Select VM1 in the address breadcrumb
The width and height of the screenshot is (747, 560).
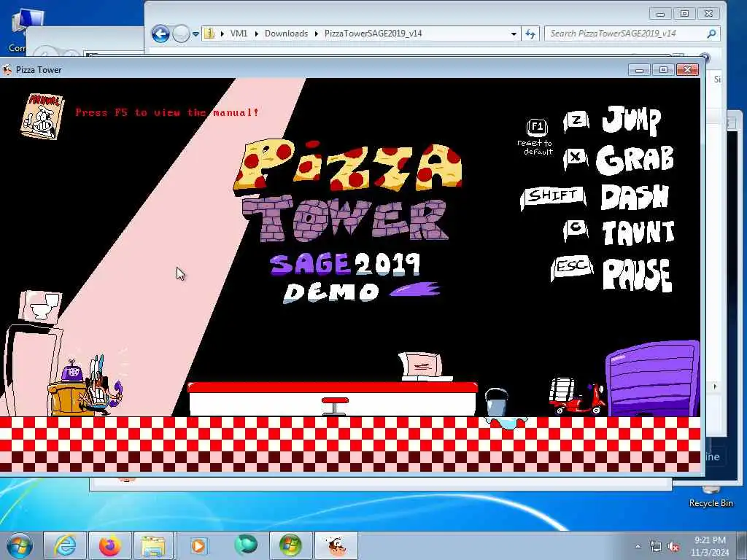(x=239, y=34)
